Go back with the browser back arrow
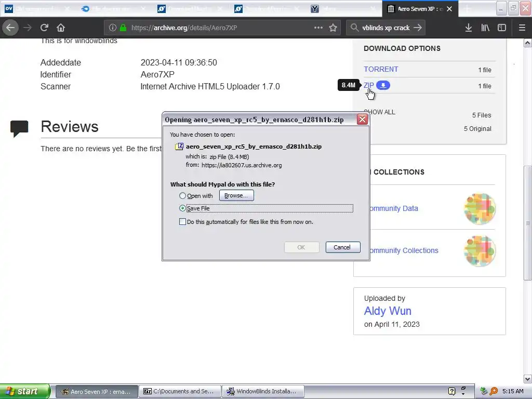The image size is (532, 399). tap(10, 28)
